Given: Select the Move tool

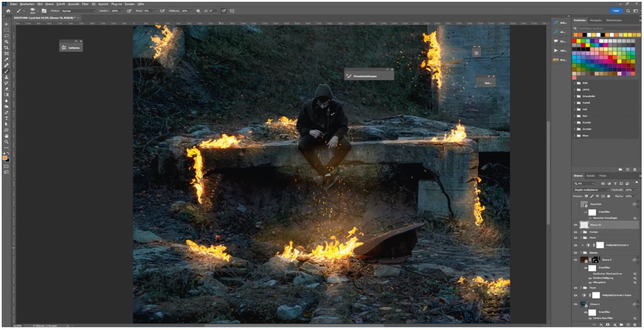Looking at the screenshot, I should [x=6, y=24].
